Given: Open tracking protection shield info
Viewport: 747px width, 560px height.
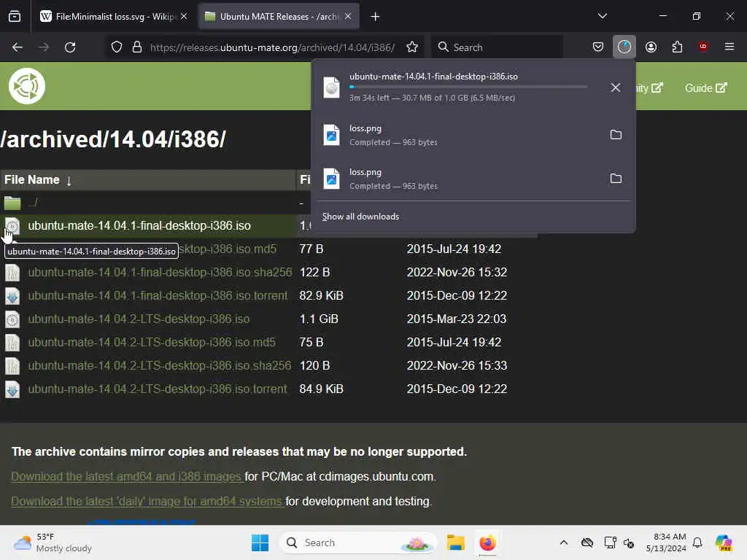Looking at the screenshot, I should 117,47.
